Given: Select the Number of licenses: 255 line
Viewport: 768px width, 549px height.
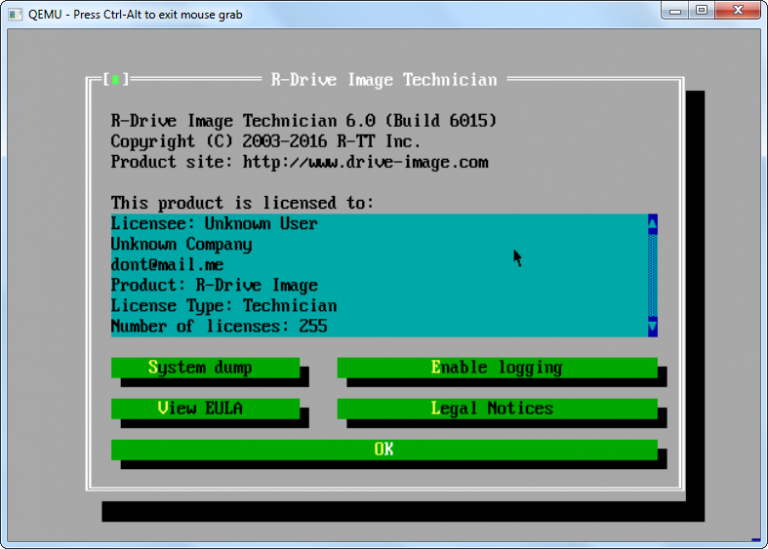Looking at the screenshot, I should pos(379,327).
